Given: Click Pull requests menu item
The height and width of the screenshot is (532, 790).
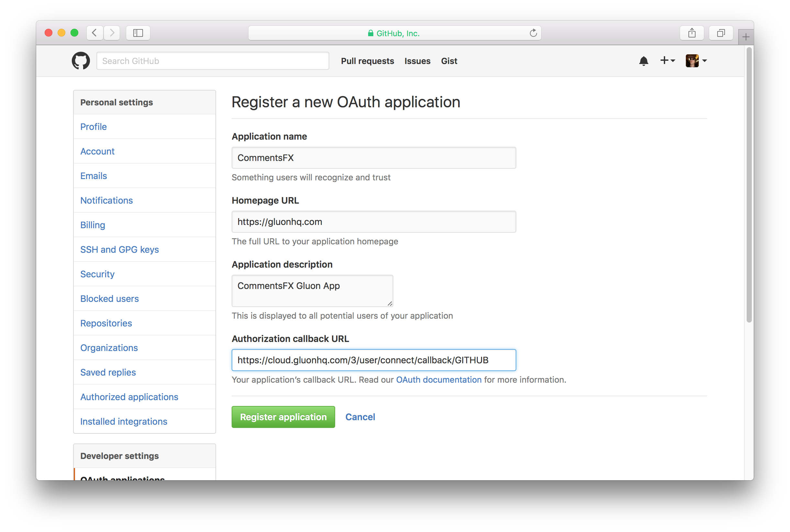Looking at the screenshot, I should [368, 60].
